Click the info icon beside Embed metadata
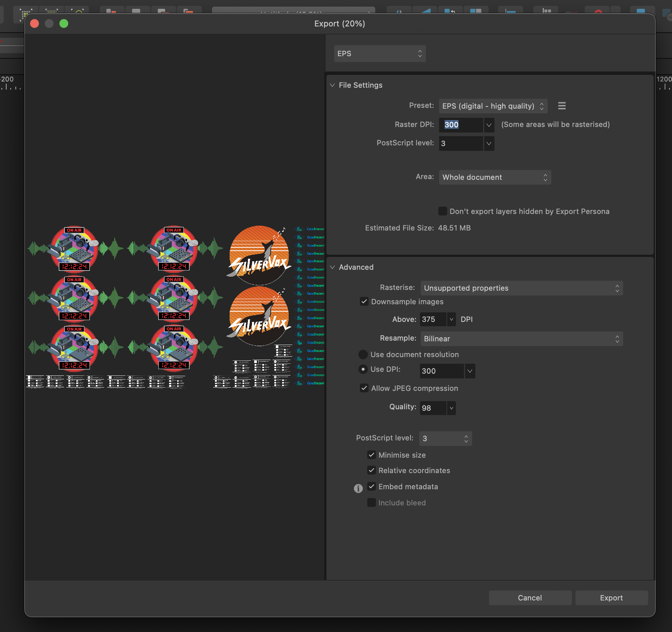The height and width of the screenshot is (632, 672). pyautogui.click(x=358, y=488)
